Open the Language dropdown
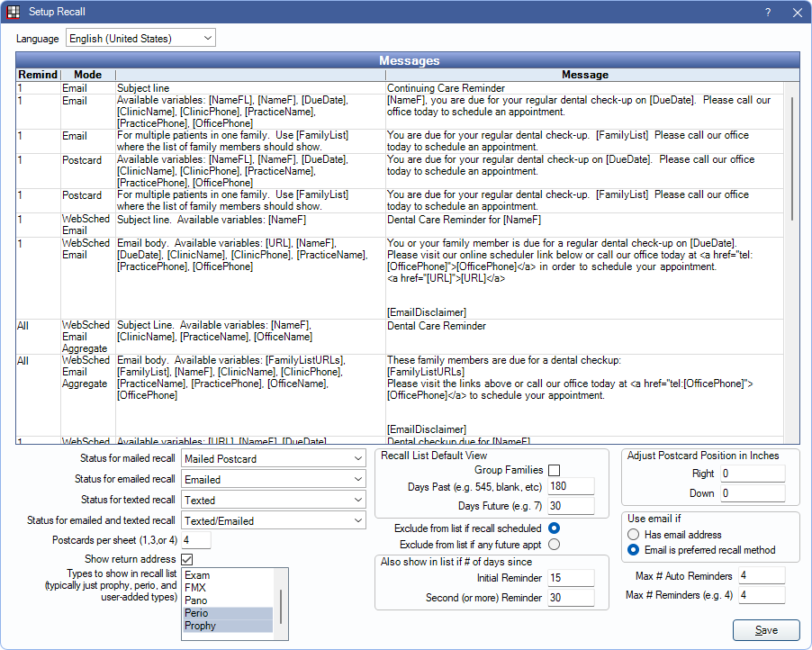 click(x=140, y=38)
